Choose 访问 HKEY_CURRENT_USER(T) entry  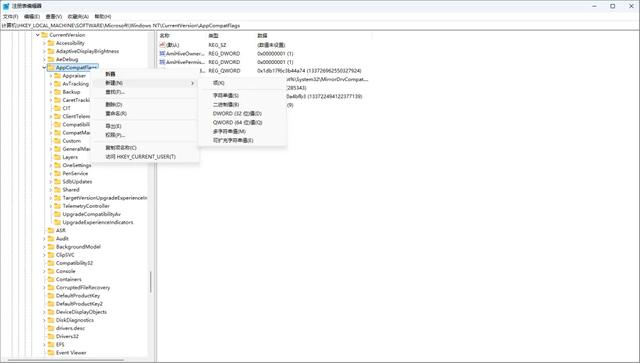(145, 157)
